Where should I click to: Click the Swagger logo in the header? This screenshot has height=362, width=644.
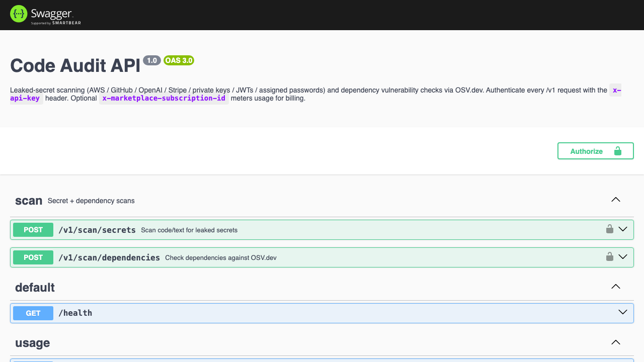(45, 15)
